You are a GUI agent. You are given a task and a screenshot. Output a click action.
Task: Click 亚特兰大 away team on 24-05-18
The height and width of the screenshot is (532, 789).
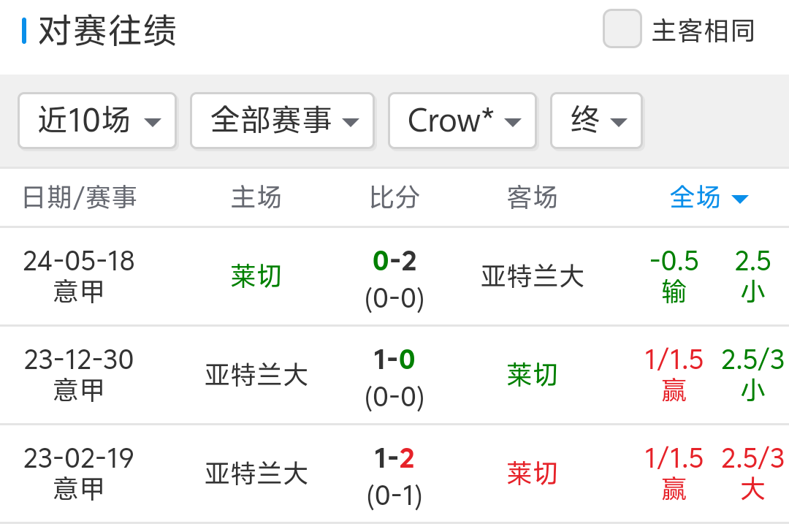(x=532, y=276)
